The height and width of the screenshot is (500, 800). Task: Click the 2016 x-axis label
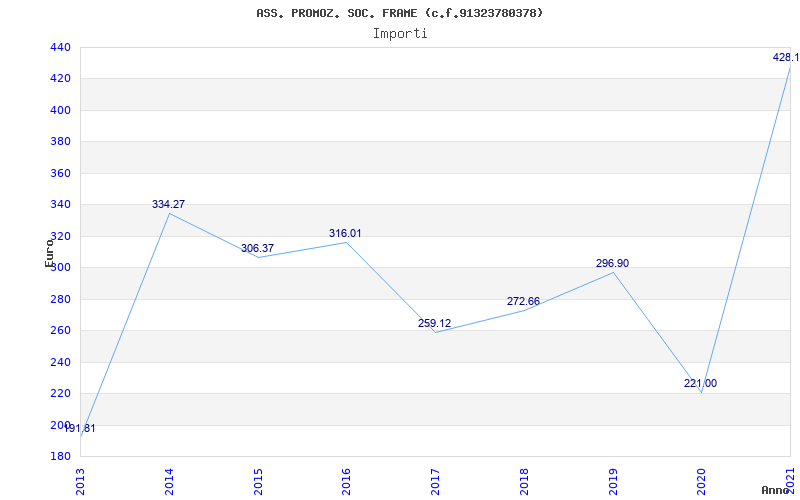[346, 482]
